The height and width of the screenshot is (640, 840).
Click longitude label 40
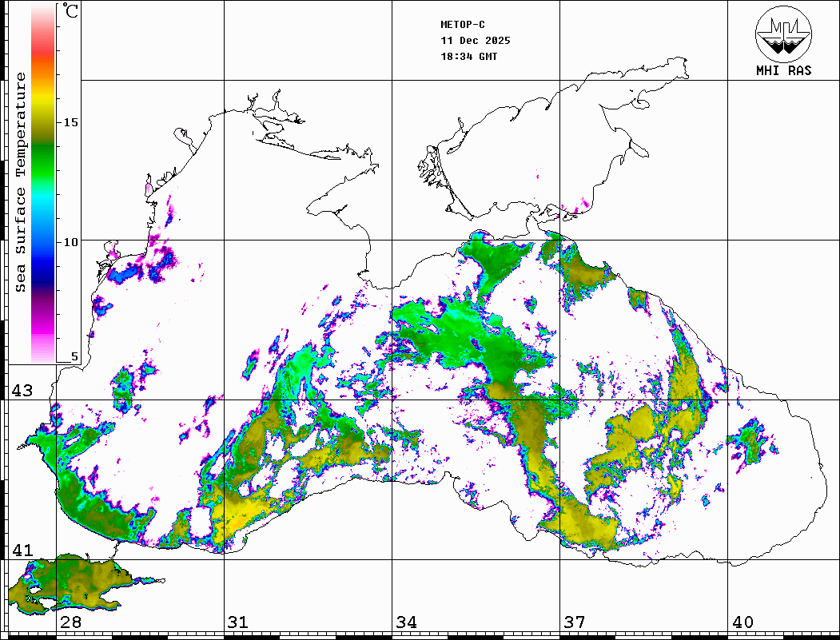click(742, 622)
